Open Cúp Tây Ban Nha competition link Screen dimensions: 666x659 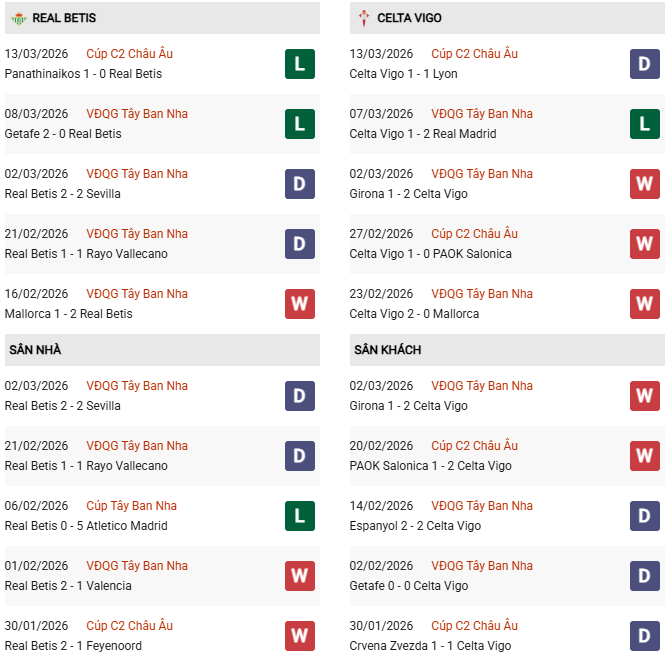click(131, 506)
